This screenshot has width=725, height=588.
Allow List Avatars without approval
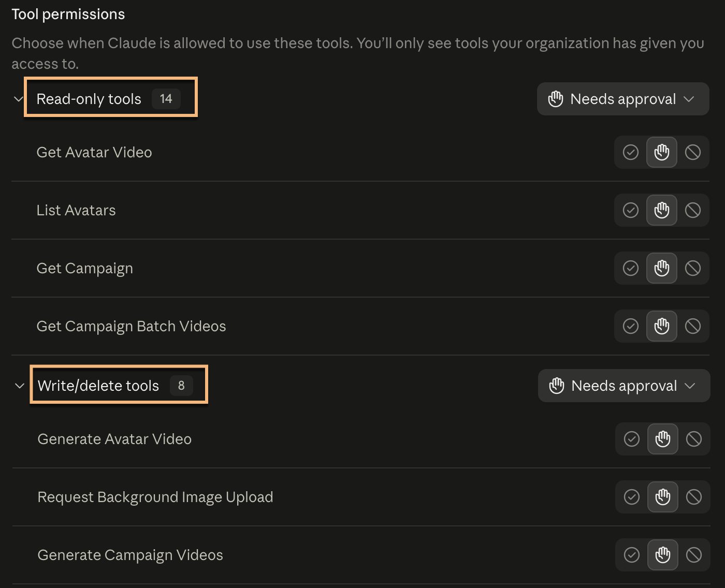tap(631, 210)
